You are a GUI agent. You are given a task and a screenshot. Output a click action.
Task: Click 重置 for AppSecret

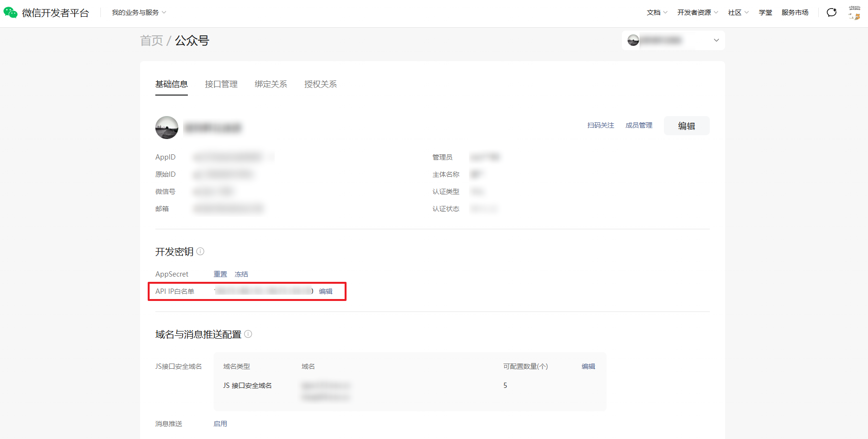220,274
